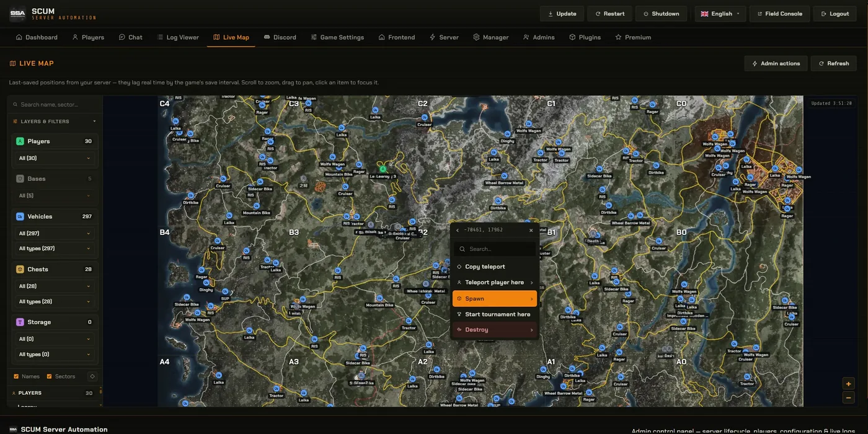
Task: Toggle the Bases layer visibility
Action: (20, 179)
